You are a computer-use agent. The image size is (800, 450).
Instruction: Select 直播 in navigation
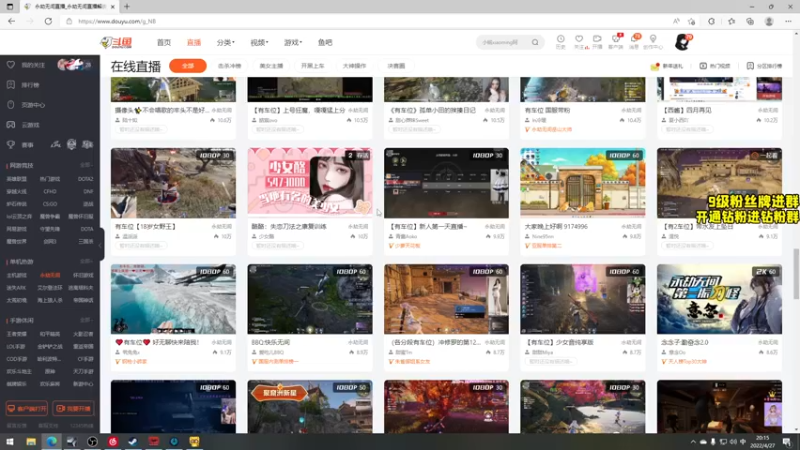click(194, 42)
